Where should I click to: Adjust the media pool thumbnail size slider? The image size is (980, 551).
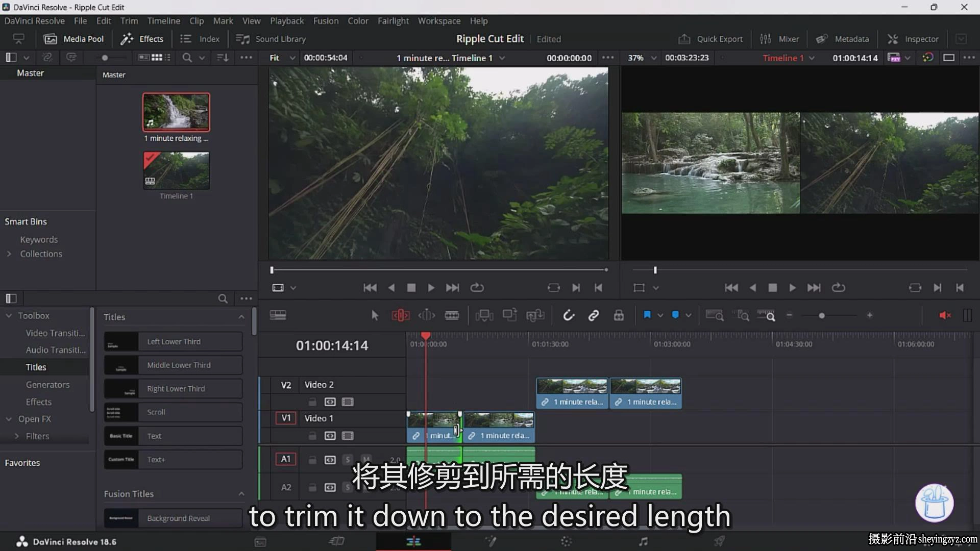click(105, 58)
